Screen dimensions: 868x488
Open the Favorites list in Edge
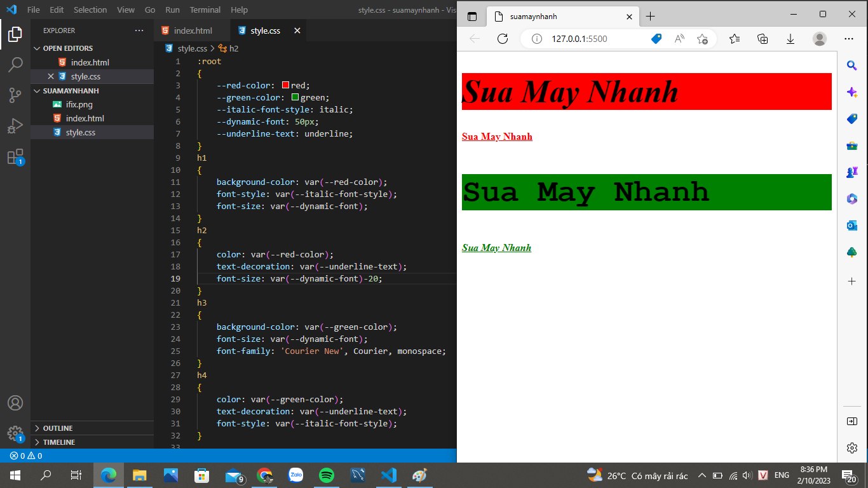point(735,39)
